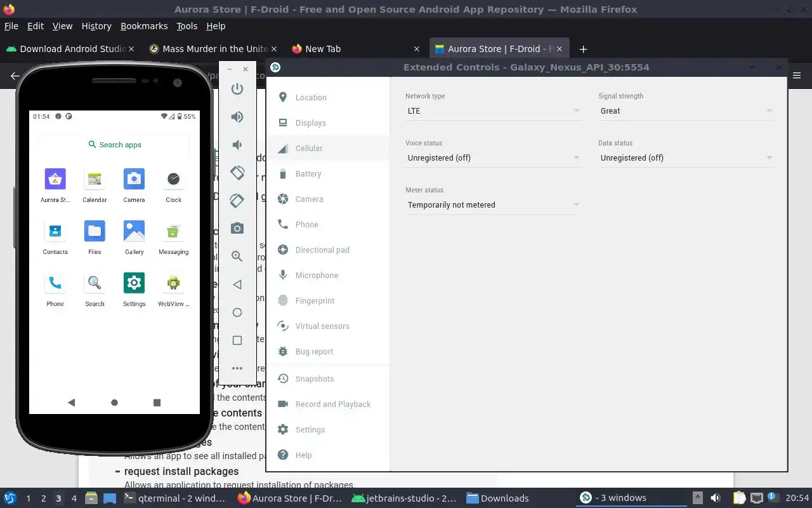
Task: Tap Android back navigation on phone screen
Action: point(71,403)
